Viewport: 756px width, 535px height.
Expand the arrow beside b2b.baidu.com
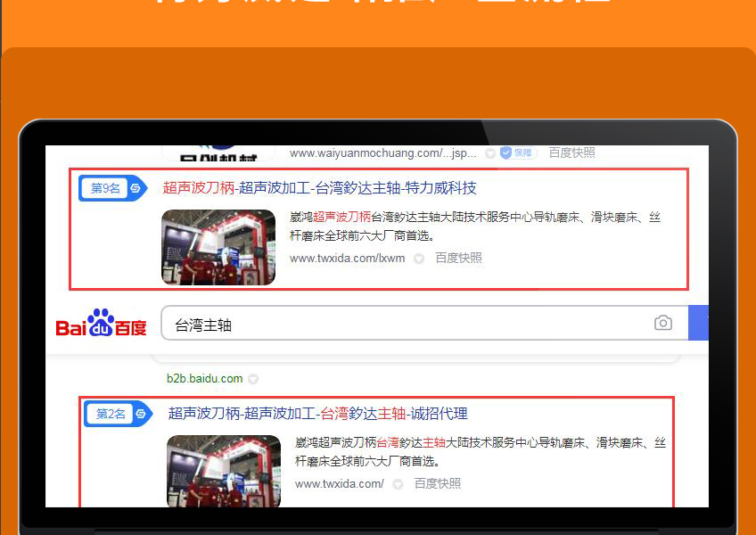[253, 379]
